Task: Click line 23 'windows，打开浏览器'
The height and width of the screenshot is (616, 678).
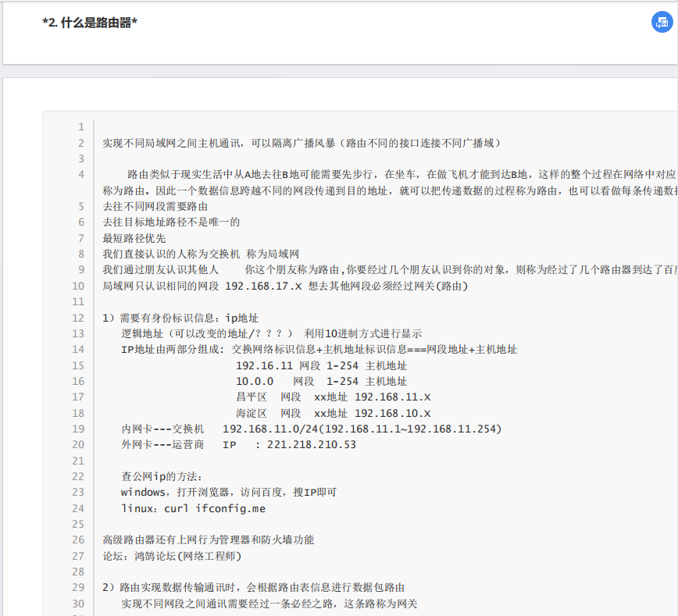Action: click(x=175, y=492)
